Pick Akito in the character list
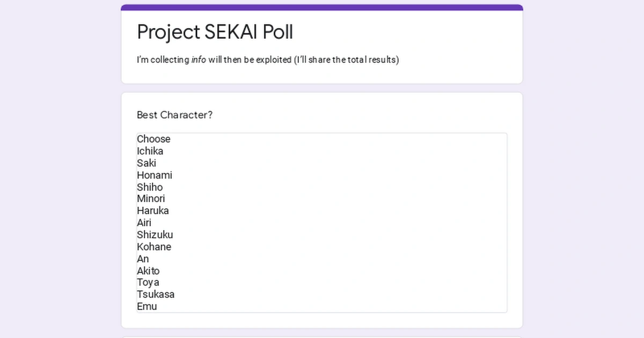 pos(148,271)
